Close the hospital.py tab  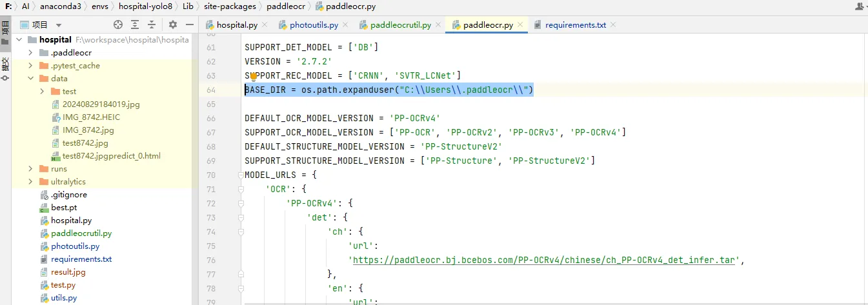265,25
